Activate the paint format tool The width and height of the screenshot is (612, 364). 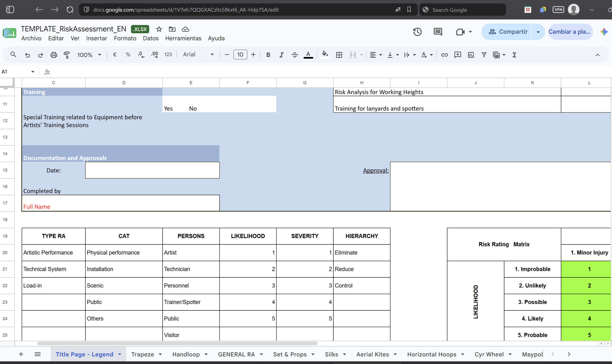(x=67, y=55)
